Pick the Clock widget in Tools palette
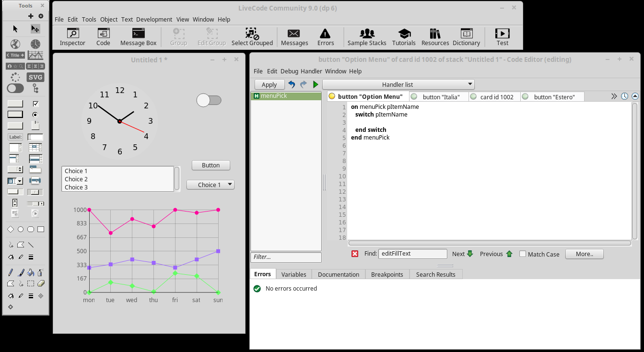Image resolution: width=644 pixels, height=352 pixels. 35,44
